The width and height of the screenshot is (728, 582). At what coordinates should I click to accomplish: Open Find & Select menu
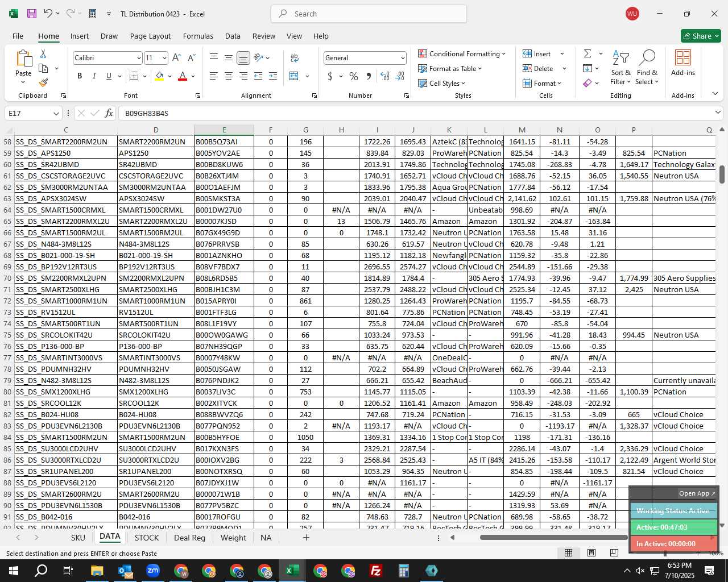pyautogui.click(x=647, y=68)
